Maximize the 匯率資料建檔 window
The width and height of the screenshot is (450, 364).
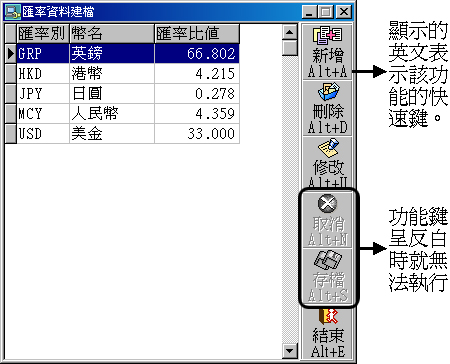pyautogui.click(x=326, y=12)
